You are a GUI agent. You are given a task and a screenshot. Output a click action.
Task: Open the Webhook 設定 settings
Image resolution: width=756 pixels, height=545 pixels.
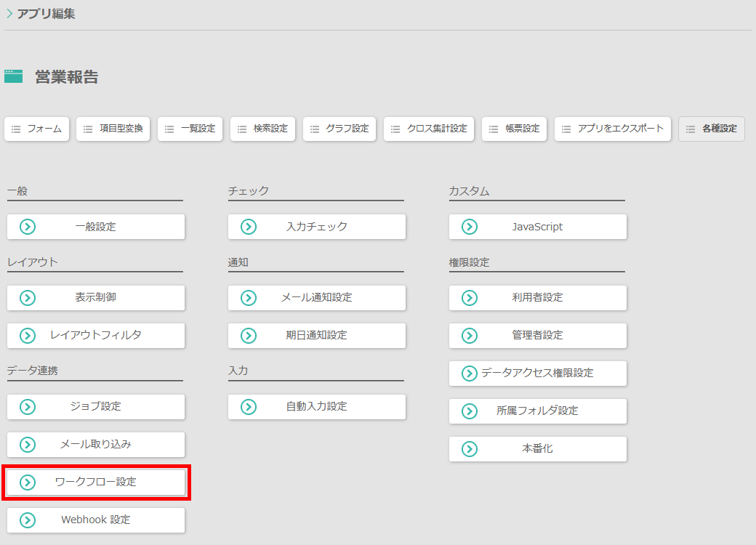tap(95, 520)
